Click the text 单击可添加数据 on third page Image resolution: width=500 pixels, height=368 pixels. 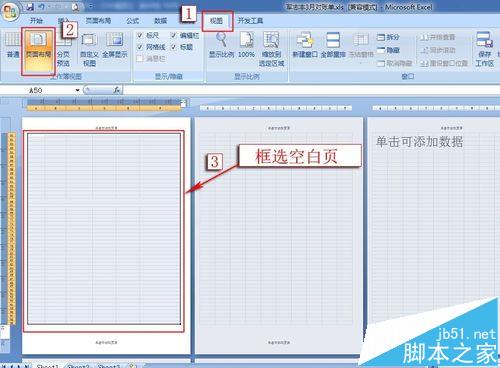[419, 142]
